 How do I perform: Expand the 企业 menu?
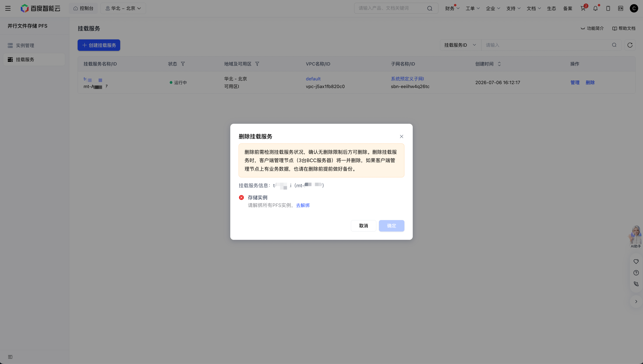493,9
